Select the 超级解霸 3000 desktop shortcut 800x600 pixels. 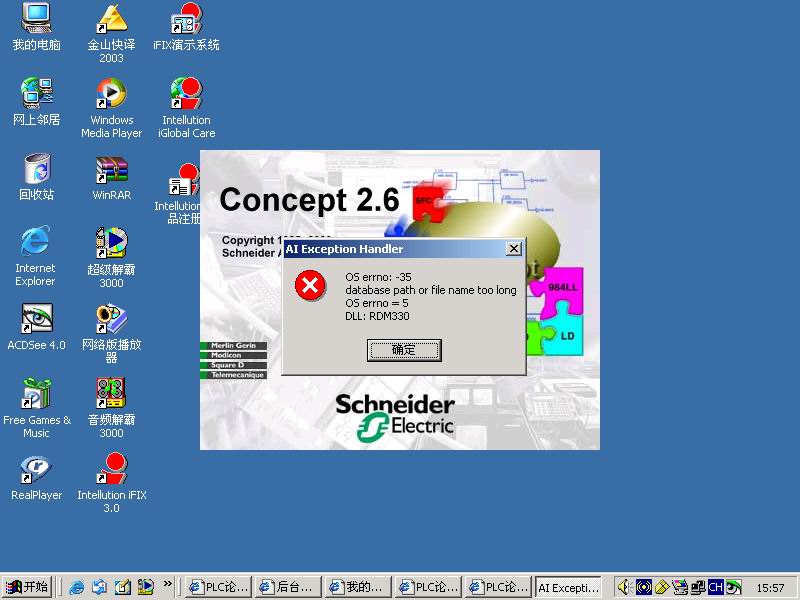coord(111,258)
